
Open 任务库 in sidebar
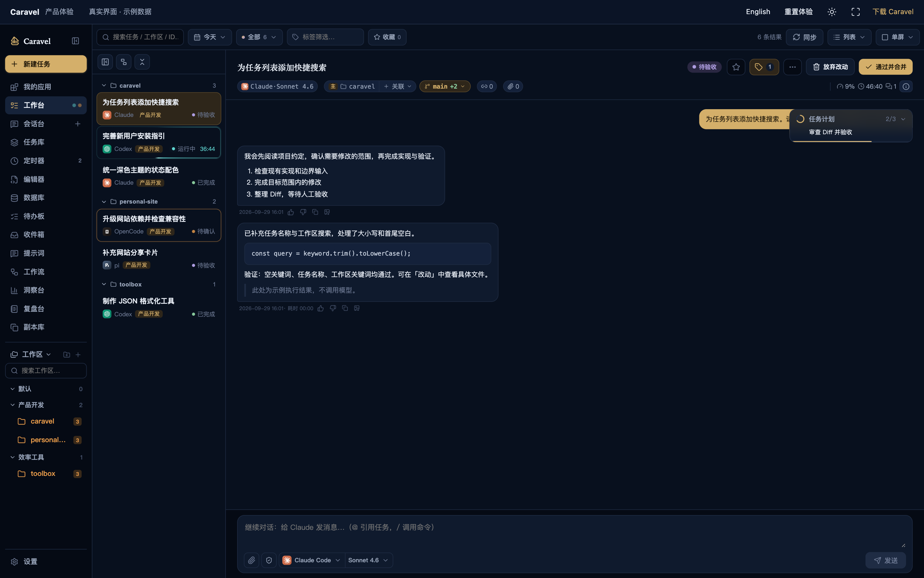46,142
